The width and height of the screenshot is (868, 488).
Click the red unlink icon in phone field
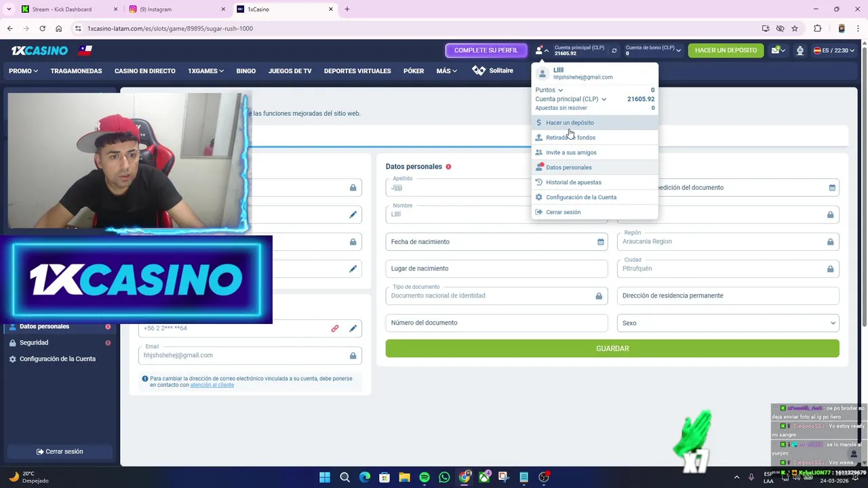pos(335,328)
